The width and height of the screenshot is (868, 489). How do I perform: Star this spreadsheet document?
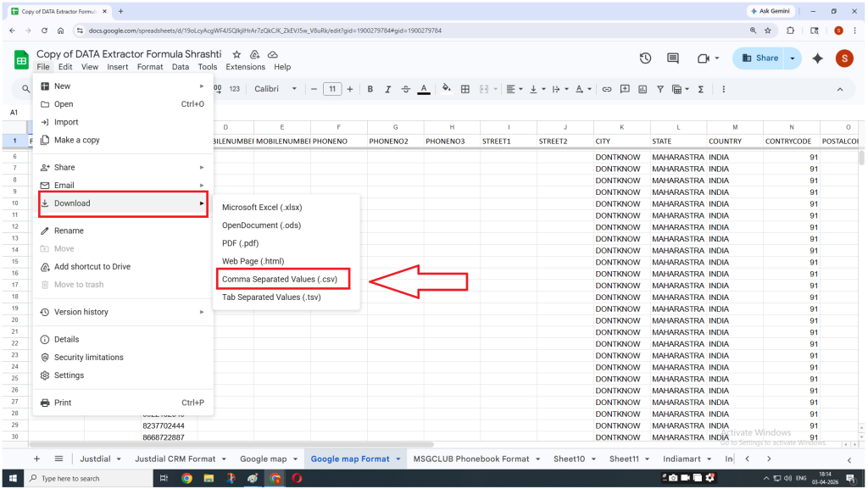[x=236, y=54]
